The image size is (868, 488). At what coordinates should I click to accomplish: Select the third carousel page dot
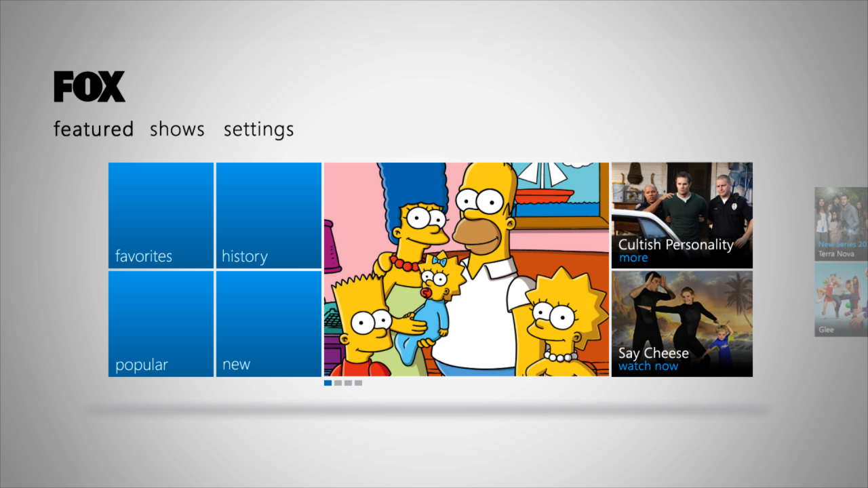pyautogui.click(x=348, y=383)
